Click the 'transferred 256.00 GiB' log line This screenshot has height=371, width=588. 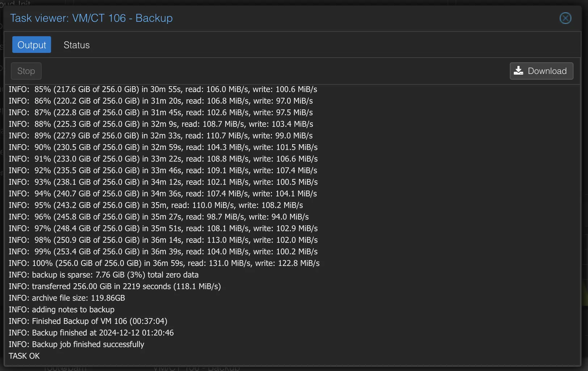pyautogui.click(x=115, y=286)
